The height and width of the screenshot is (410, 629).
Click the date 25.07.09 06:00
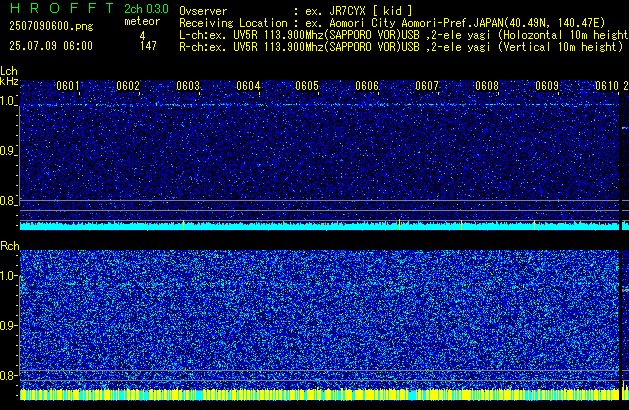tap(51, 46)
